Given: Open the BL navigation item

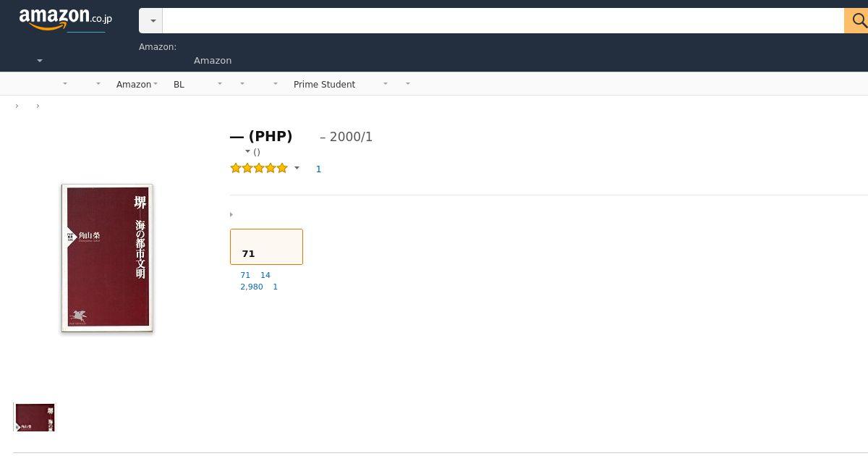Looking at the screenshot, I should click(179, 85).
